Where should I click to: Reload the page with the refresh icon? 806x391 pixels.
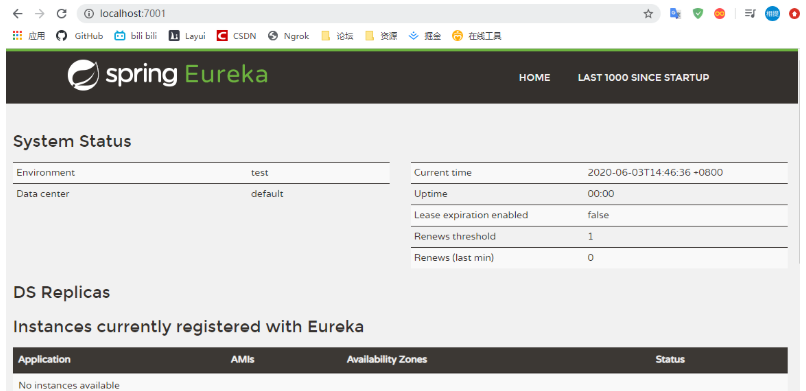coord(62,14)
